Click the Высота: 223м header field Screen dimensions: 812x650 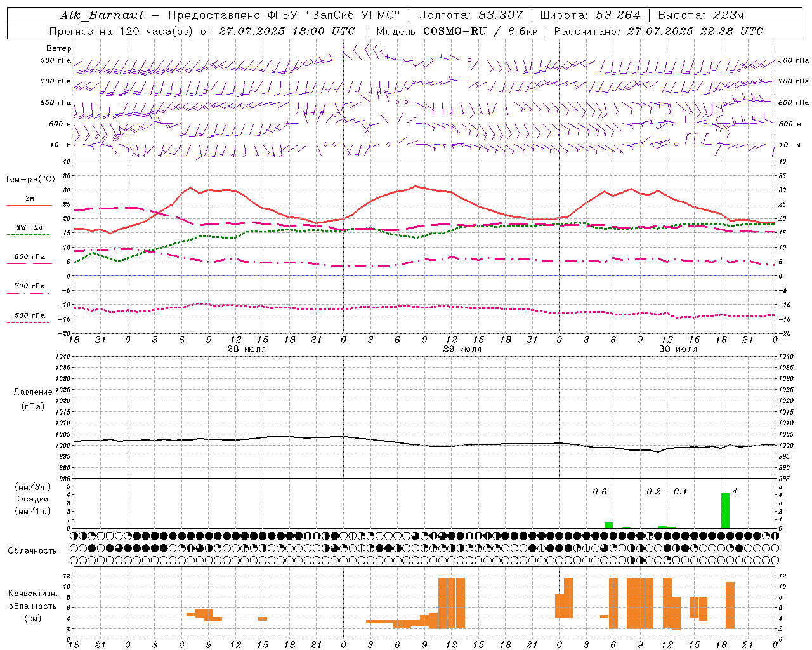(x=701, y=15)
